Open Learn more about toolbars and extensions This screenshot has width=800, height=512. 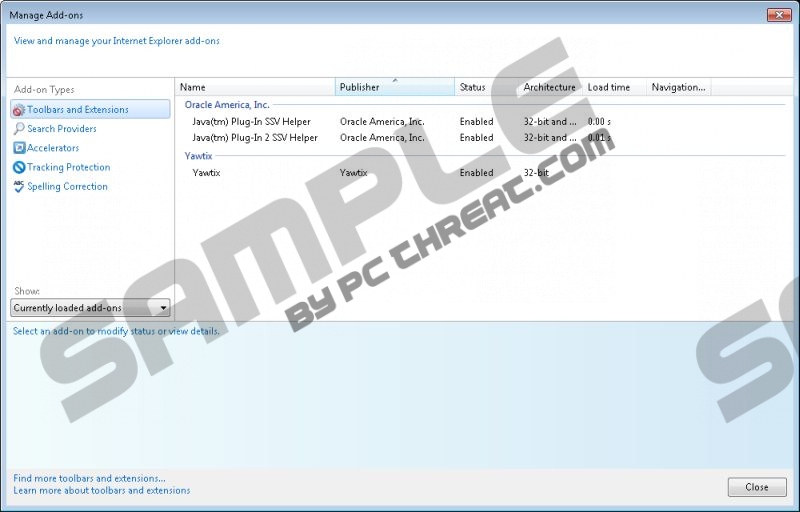101,490
